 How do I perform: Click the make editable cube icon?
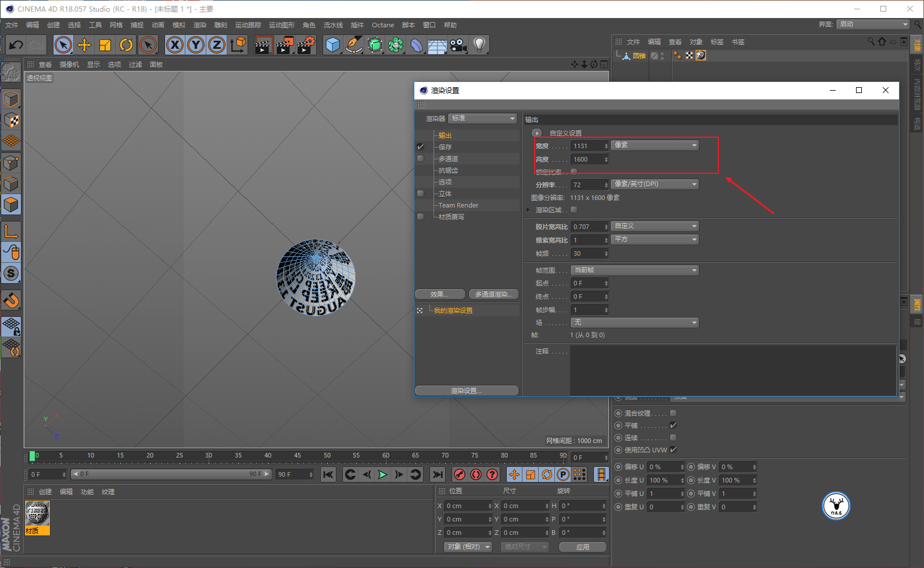11,99
